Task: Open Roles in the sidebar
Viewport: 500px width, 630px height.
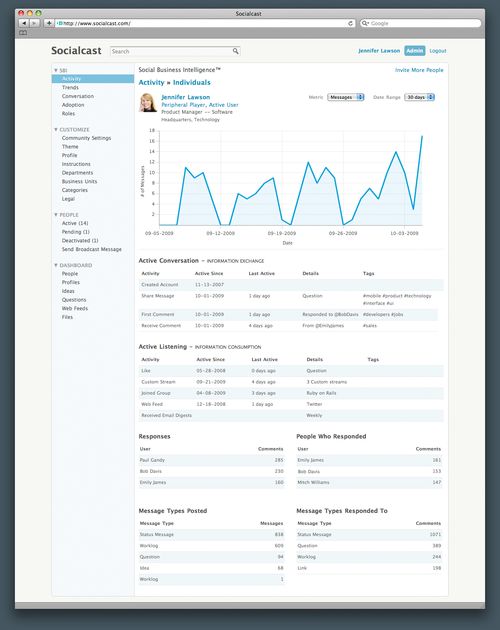Action: pos(68,113)
